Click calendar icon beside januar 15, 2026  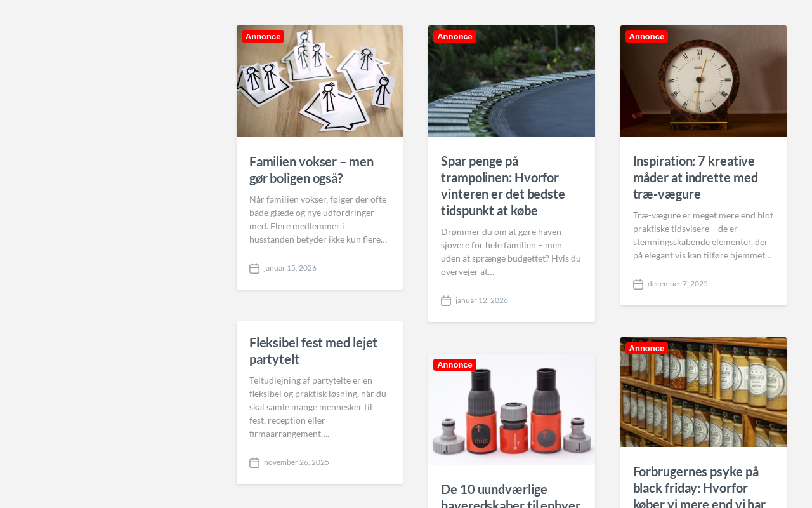(x=254, y=269)
